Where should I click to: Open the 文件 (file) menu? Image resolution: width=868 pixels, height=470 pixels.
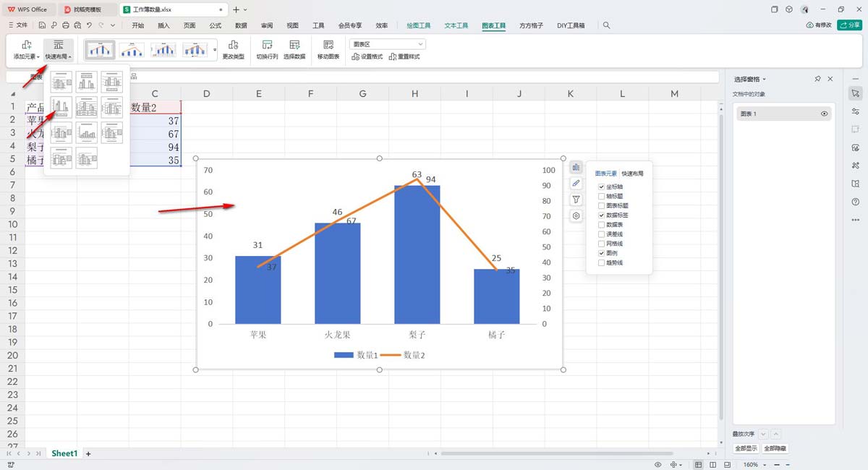(17, 25)
